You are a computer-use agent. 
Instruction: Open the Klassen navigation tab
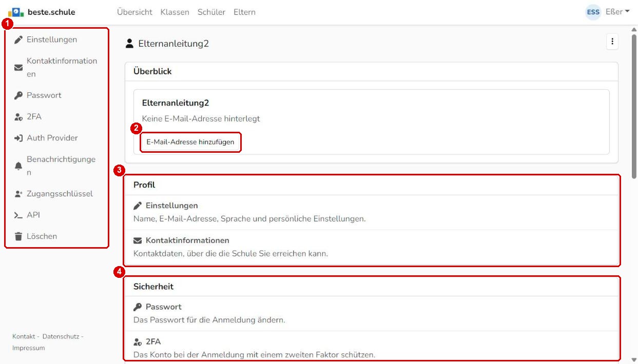click(x=175, y=12)
